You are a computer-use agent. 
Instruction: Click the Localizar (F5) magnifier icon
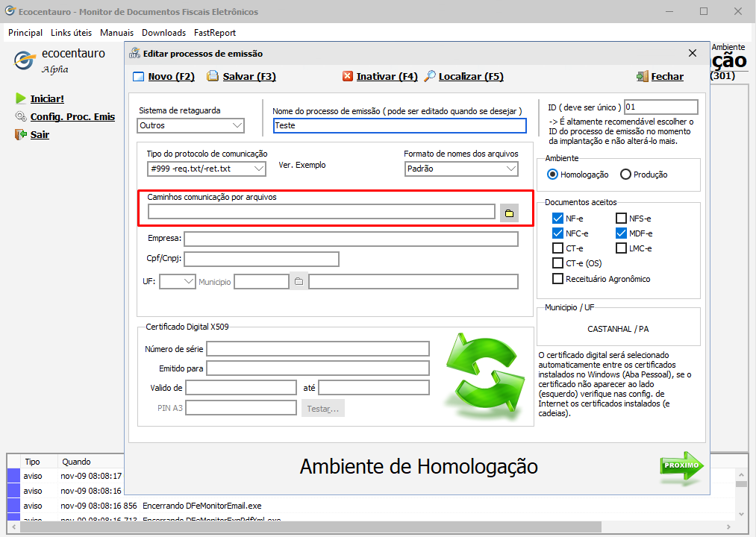(x=430, y=77)
